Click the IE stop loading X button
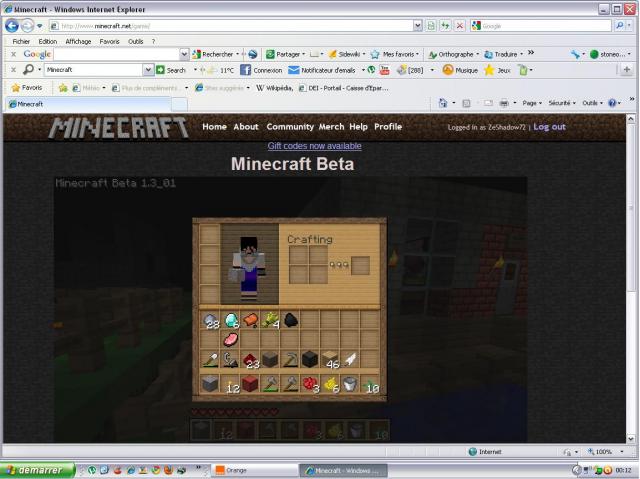Image resolution: width=640 pixels, height=479 pixels. click(460, 26)
